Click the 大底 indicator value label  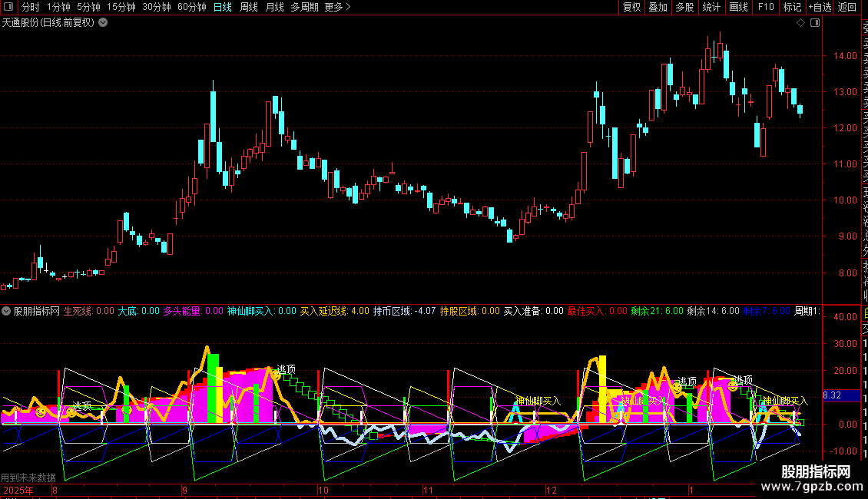[x=138, y=312]
